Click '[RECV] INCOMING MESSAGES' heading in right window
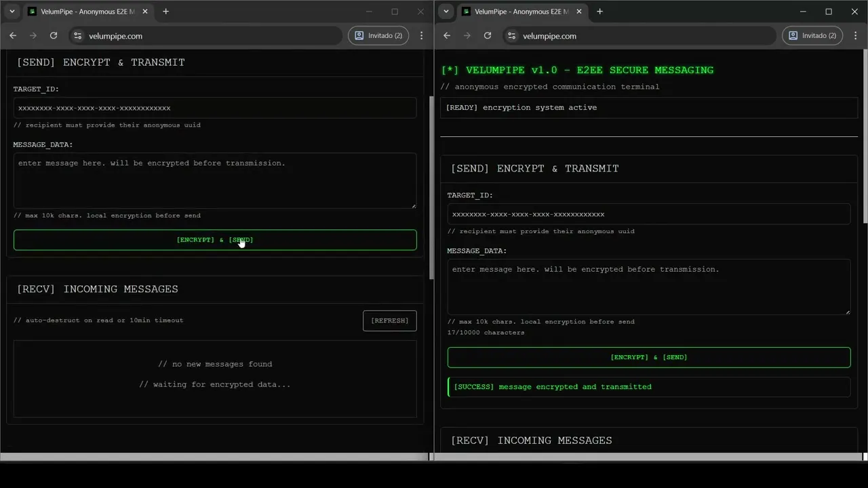 click(x=532, y=441)
